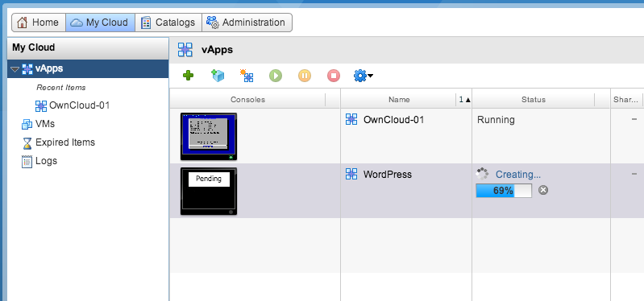This screenshot has width=644, height=301.
Task: Cancel the WordPress creation task
Action: (x=543, y=190)
